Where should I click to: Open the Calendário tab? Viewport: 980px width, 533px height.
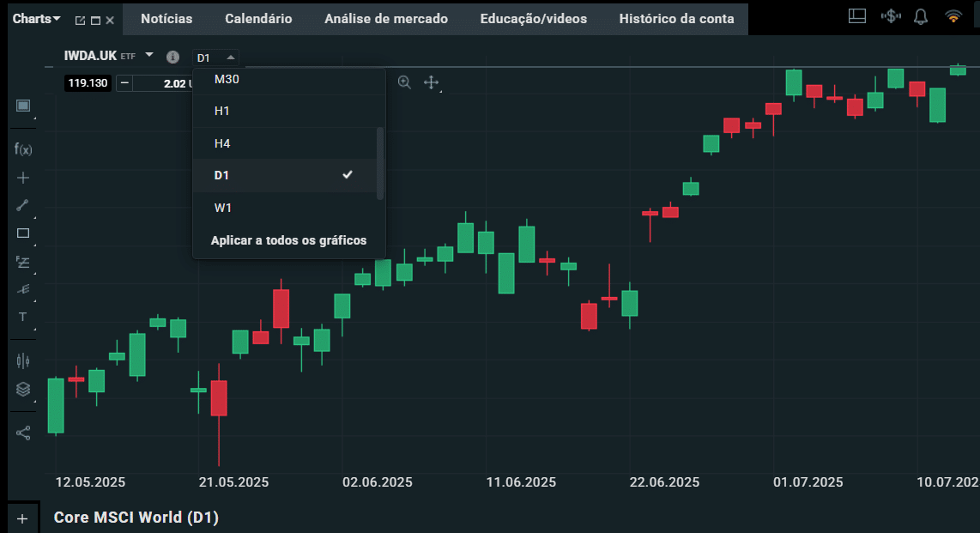[x=258, y=19]
